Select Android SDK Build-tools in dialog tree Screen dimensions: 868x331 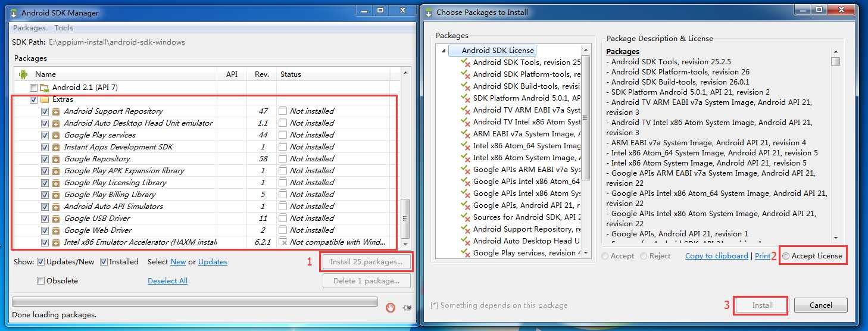point(526,86)
